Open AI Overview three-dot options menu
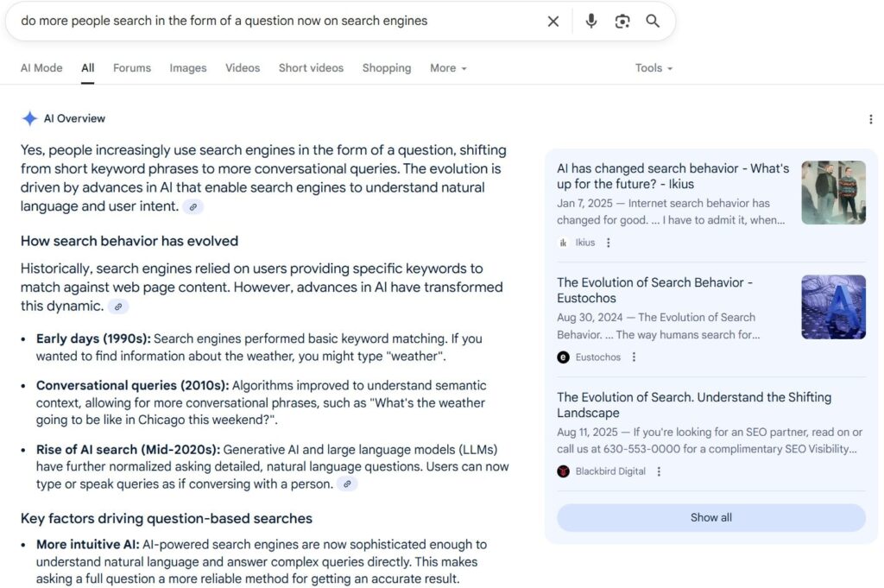Viewport: 884px width, 588px height. (x=870, y=119)
